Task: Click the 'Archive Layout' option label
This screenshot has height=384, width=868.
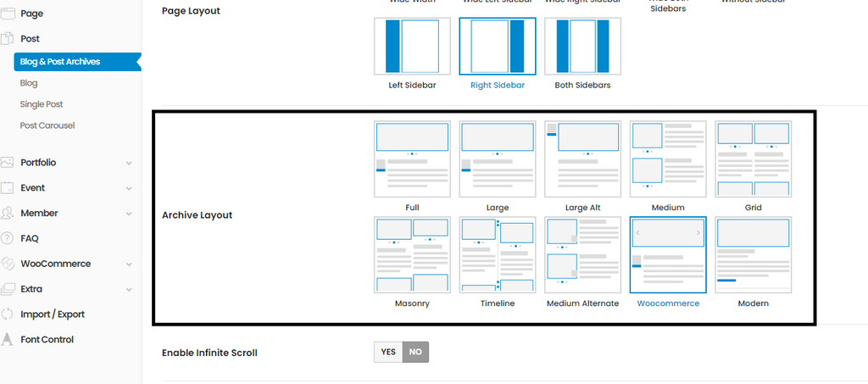Action: pyautogui.click(x=197, y=215)
